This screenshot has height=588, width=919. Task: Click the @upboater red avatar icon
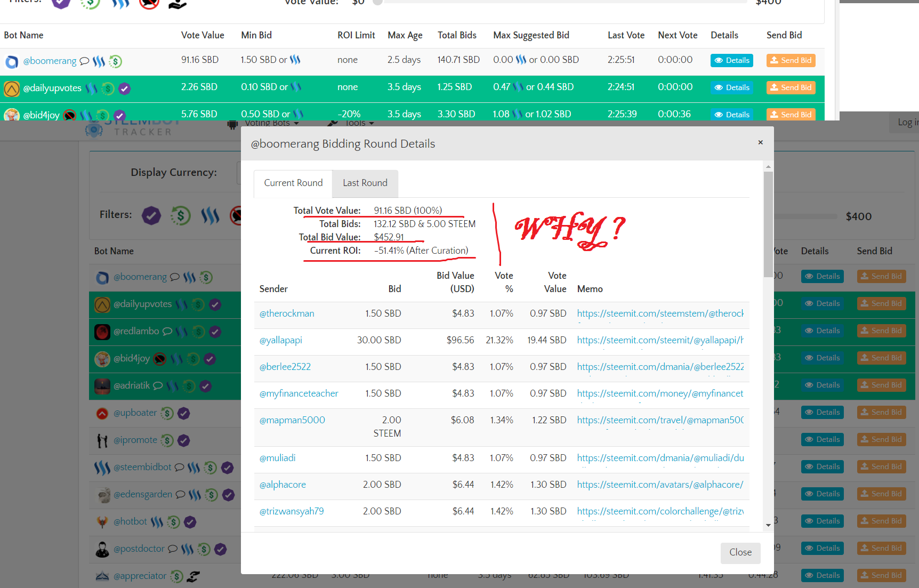click(102, 413)
